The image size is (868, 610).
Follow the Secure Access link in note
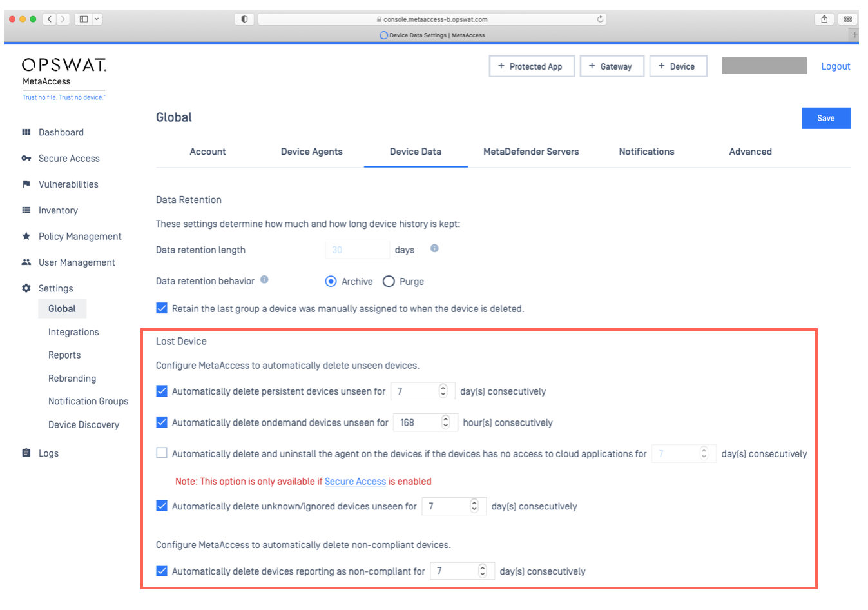pos(355,481)
